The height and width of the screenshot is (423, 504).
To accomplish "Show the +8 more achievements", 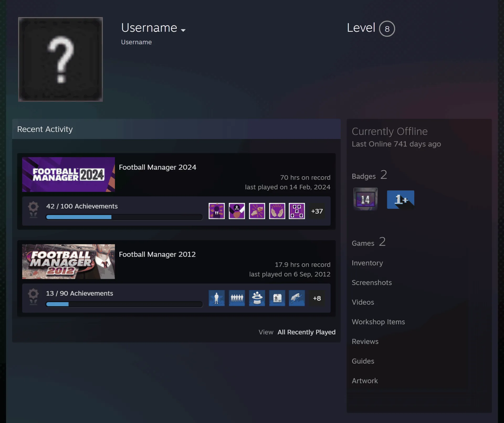I will click(x=317, y=298).
